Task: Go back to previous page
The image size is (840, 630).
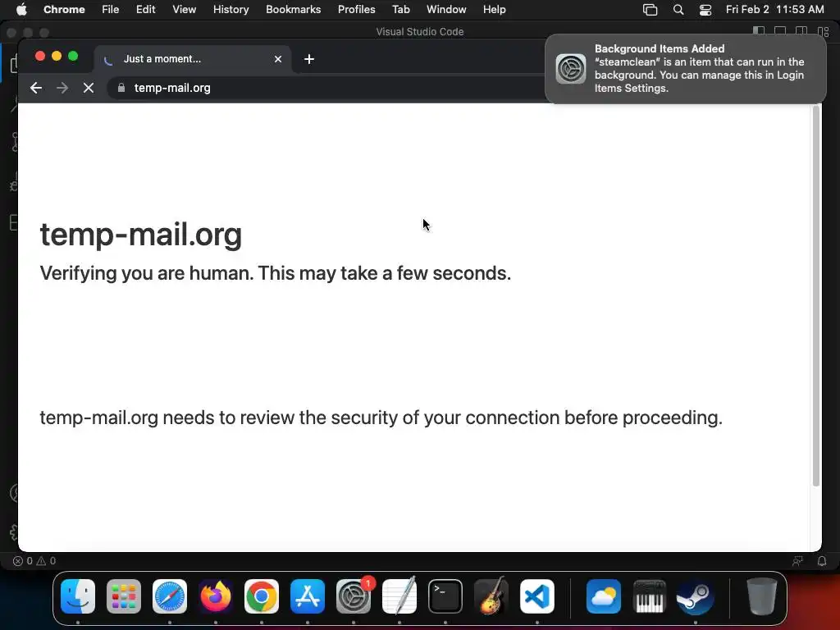Action: [36, 88]
